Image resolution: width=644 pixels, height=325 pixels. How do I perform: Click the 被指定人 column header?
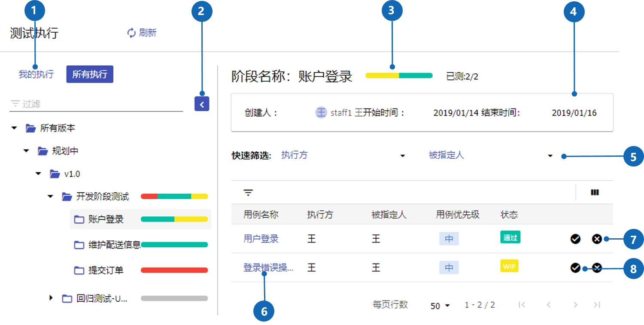click(x=389, y=214)
